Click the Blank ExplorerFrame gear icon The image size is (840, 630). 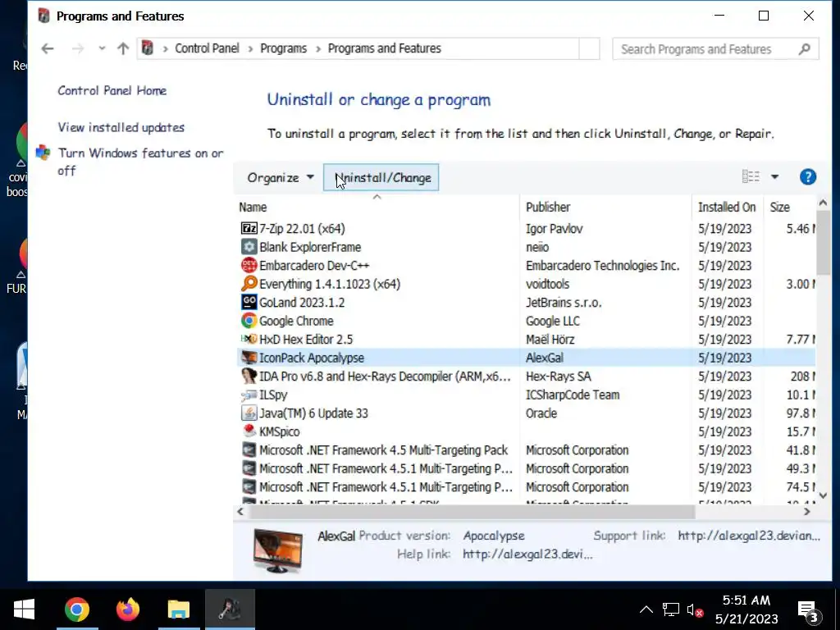[x=249, y=247]
